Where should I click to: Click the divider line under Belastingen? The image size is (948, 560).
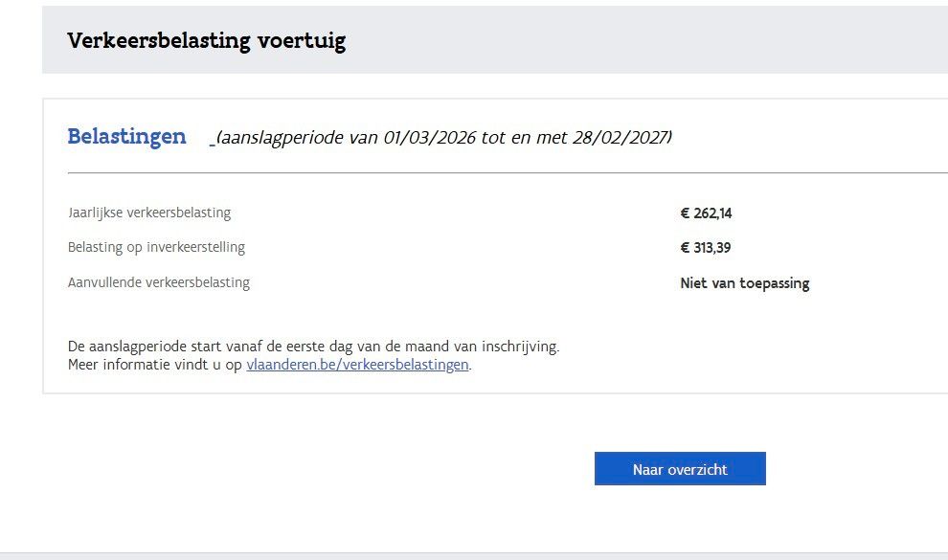(479, 173)
